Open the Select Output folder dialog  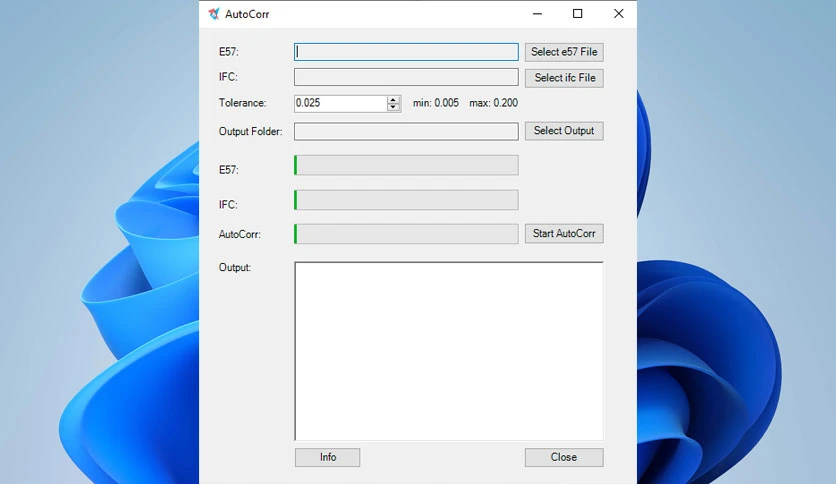[x=564, y=131]
